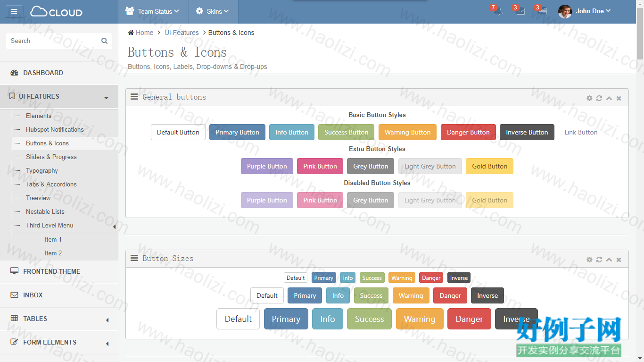
Task: Click the CLOUD logo
Action: [56, 12]
